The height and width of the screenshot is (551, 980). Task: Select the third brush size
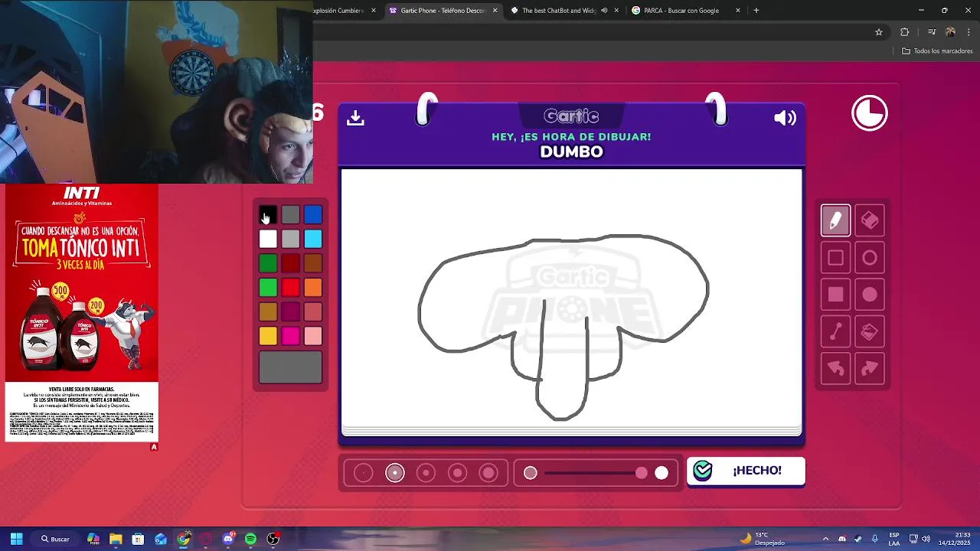point(426,473)
